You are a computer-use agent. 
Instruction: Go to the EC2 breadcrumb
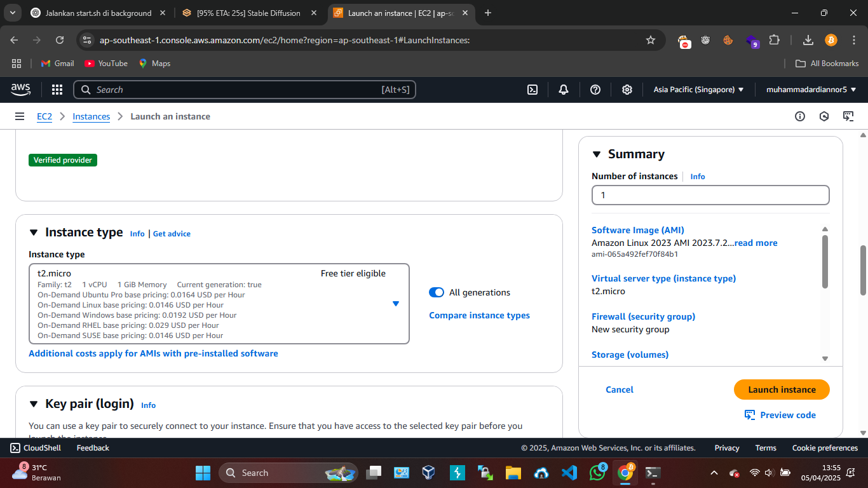point(44,116)
